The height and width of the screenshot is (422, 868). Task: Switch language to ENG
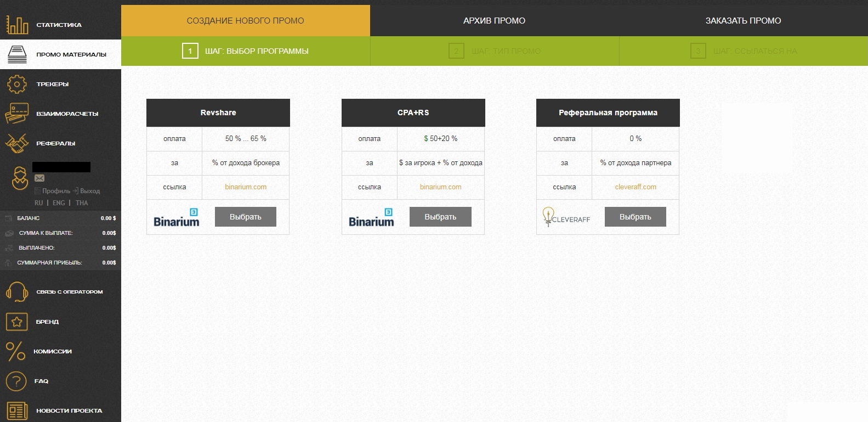click(x=59, y=203)
